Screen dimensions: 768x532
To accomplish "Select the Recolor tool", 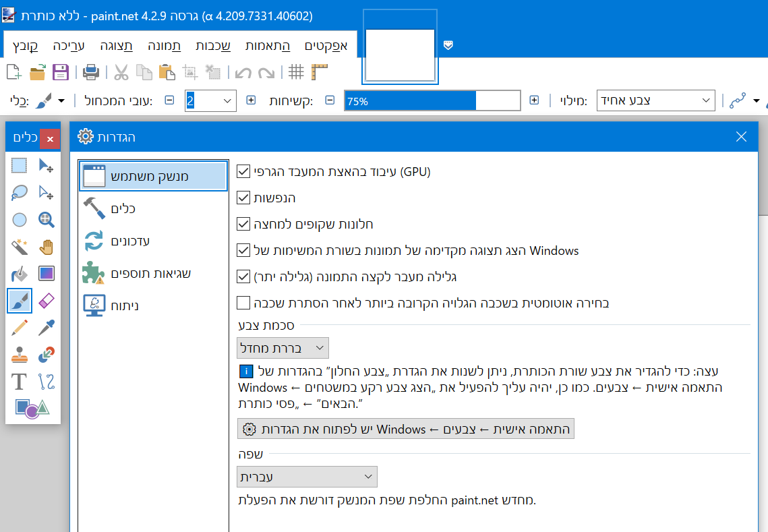I will 46,354.
